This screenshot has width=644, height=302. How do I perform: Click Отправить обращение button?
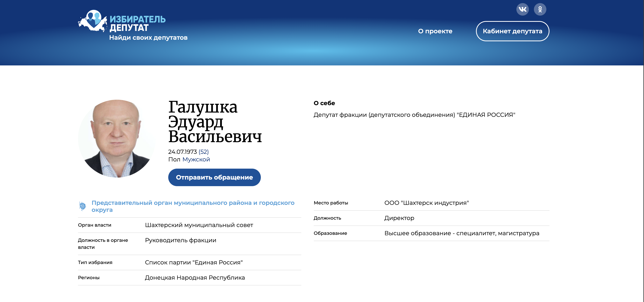pos(214,177)
